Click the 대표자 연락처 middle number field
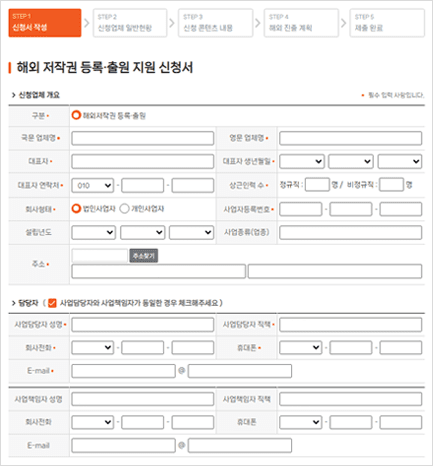This screenshot has height=466, width=433. pyautogui.click(x=143, y=186)
